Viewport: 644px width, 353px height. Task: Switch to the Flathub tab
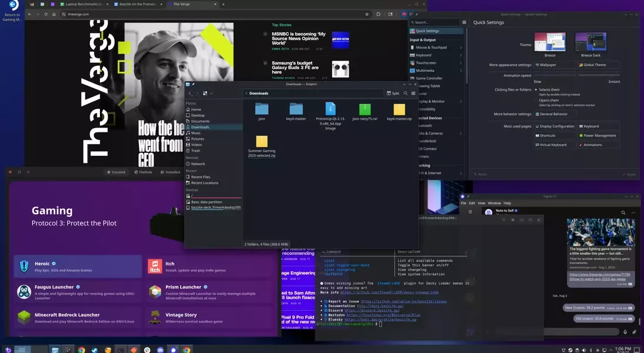(x=143, y=172)
